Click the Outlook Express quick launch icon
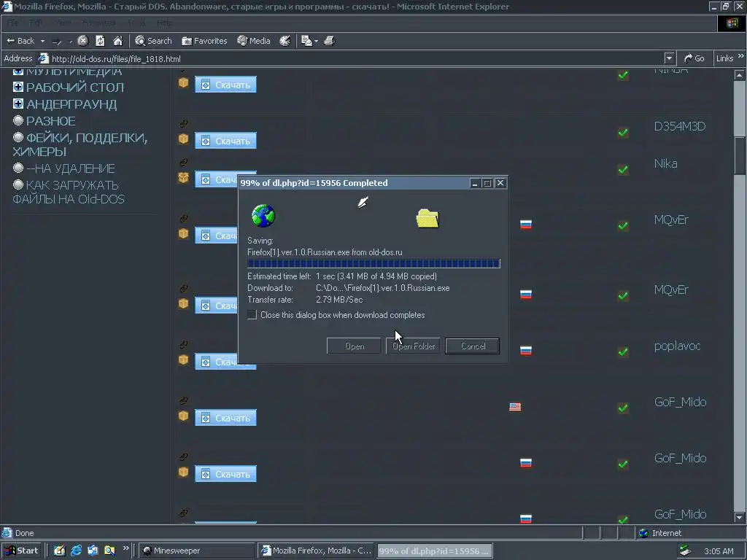This screenshot has height=560, width=747. coord(93,551)
